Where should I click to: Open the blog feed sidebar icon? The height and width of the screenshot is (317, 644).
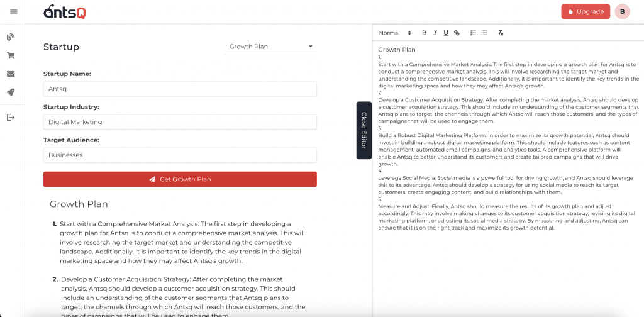(x=11, y=37)
